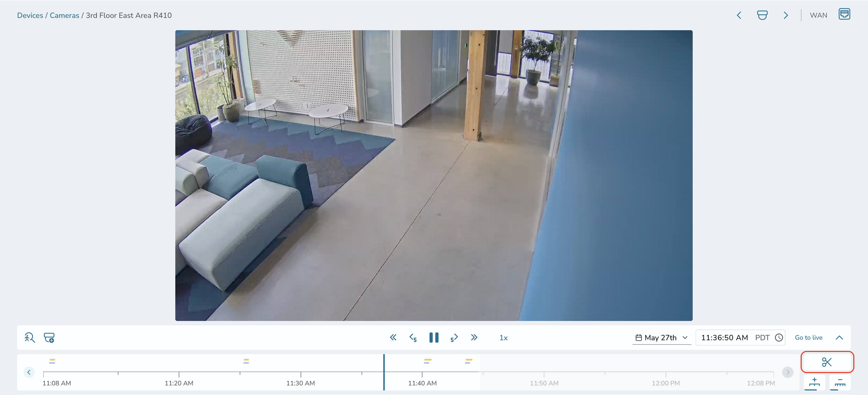Change the 1x playback speed
This screenshot has height=395, width=868.
tap(503, 338)
